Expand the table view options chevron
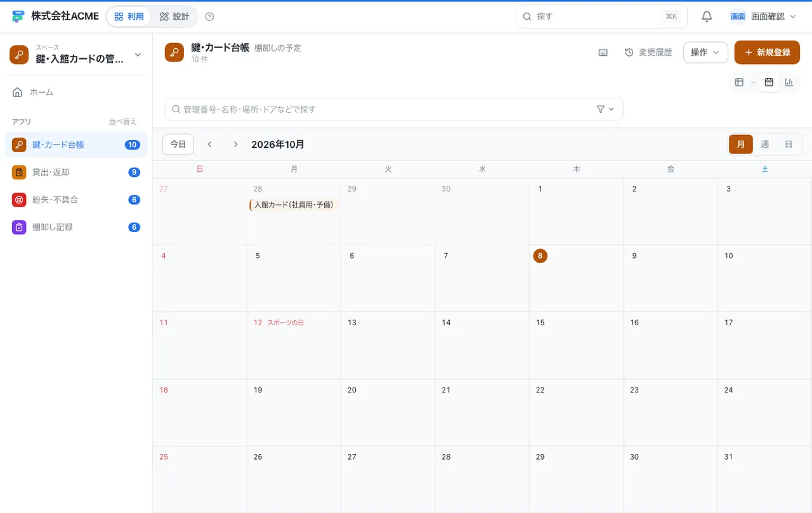The height and width of the screenshot is (513, 812). [x=753, y=82]
